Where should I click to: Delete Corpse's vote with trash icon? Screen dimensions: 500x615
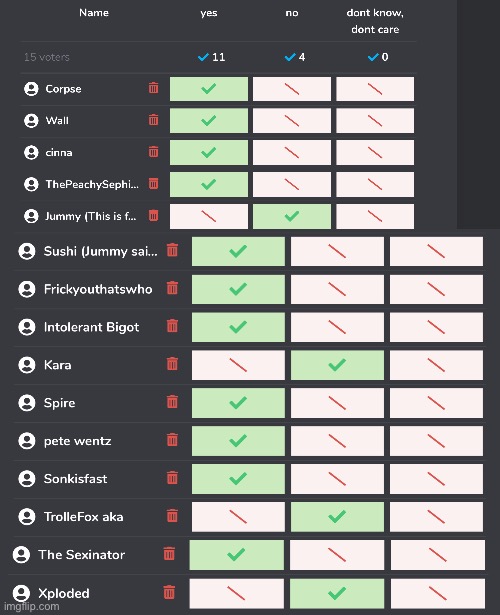point(153,88)
